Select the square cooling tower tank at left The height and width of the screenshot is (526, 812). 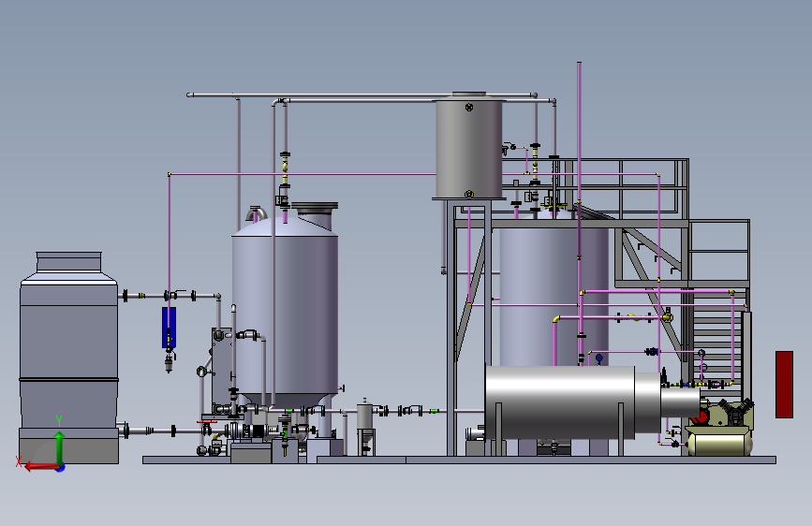click(x=69, y=358)
